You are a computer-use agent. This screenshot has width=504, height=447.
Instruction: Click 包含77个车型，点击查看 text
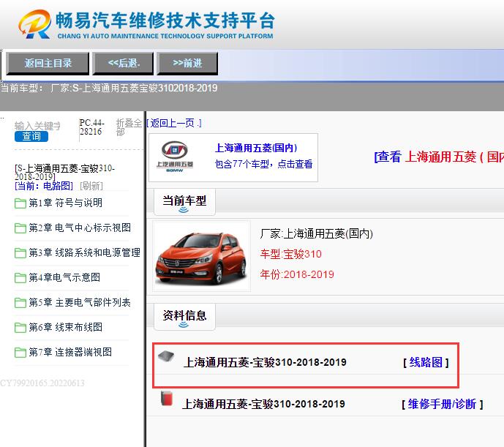263,164
